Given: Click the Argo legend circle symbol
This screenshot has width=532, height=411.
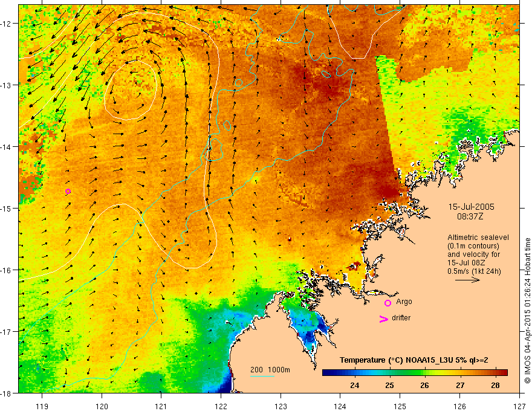Looking at the screenshot, I should (388, 303).
